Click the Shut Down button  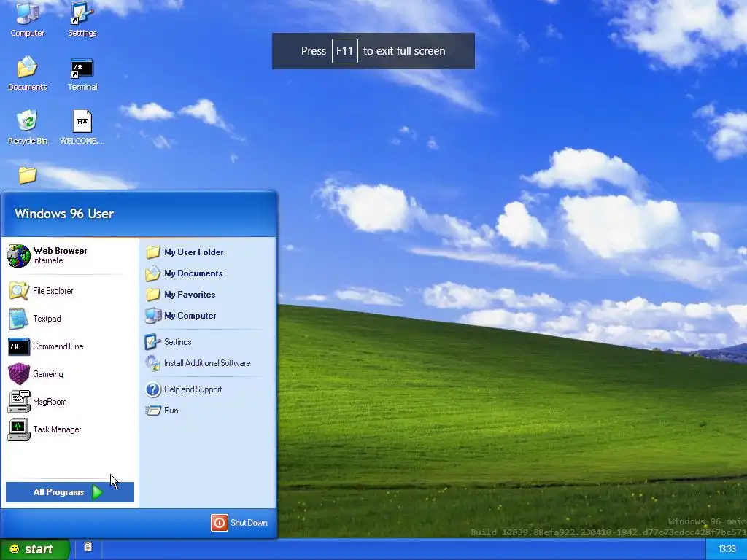239,522
